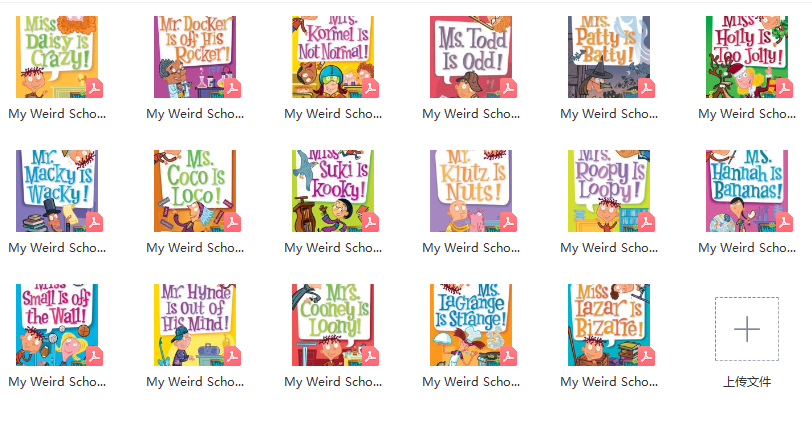The image size is (812, 421).
Task: Click PDF icon on Mr. Klutz Is Nuts
Action: pyautogui.click(x=508, y=223)
